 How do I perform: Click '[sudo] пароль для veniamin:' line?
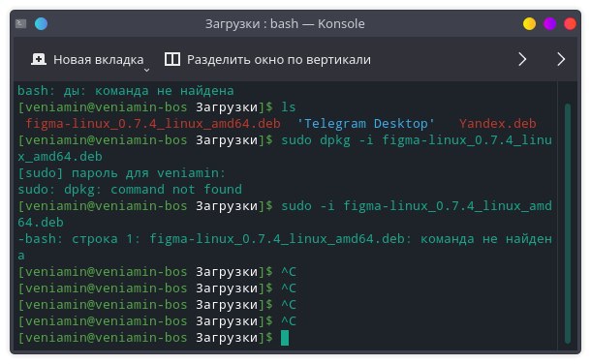(121, 173)
